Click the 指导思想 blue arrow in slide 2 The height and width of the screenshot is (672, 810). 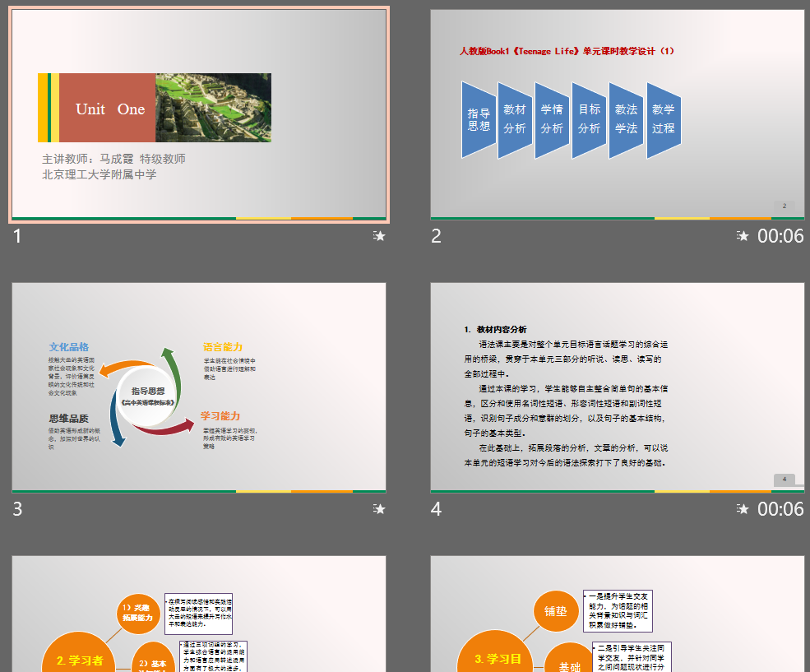pos(479,120)
